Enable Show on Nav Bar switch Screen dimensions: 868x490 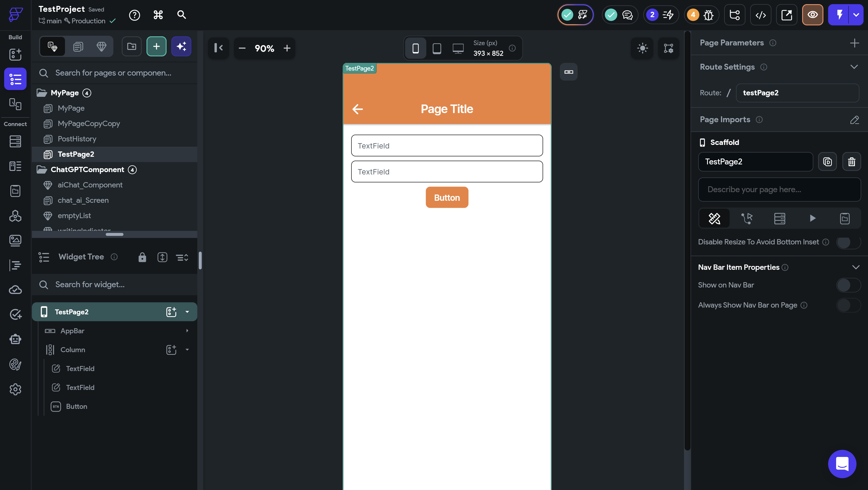point(848,285)
